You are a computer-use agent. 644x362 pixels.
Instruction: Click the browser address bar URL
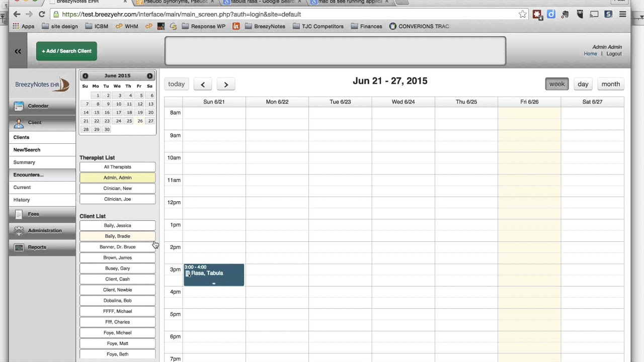pos(182,15)
